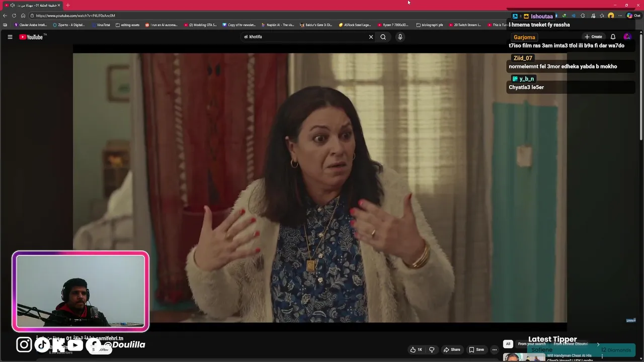Click the magnifier search button
Image resolution: width=644 pixels, height=362 pixels.
pyautogui.click(x=383, y=37)
